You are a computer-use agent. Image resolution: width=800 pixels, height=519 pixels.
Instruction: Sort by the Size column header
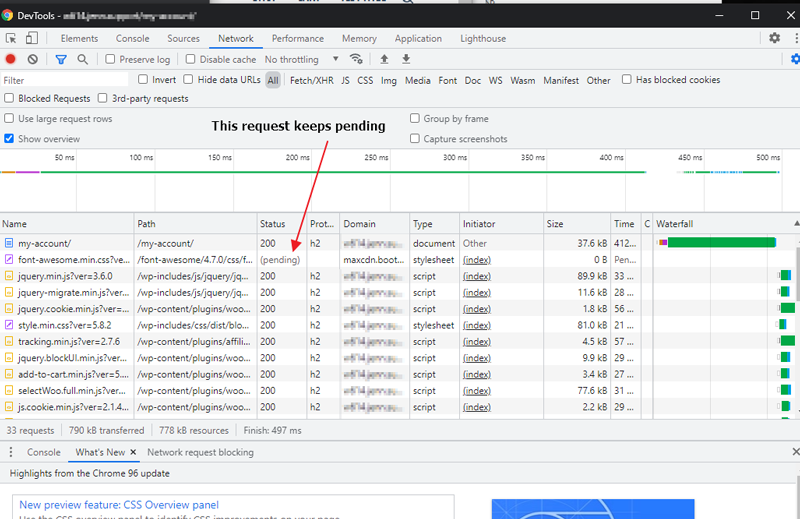(577, 224)
